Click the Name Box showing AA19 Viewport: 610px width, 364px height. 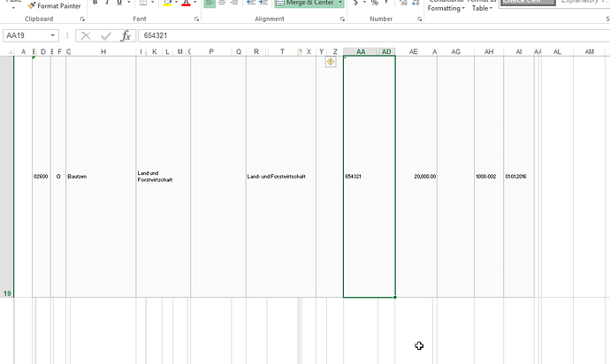26,35
